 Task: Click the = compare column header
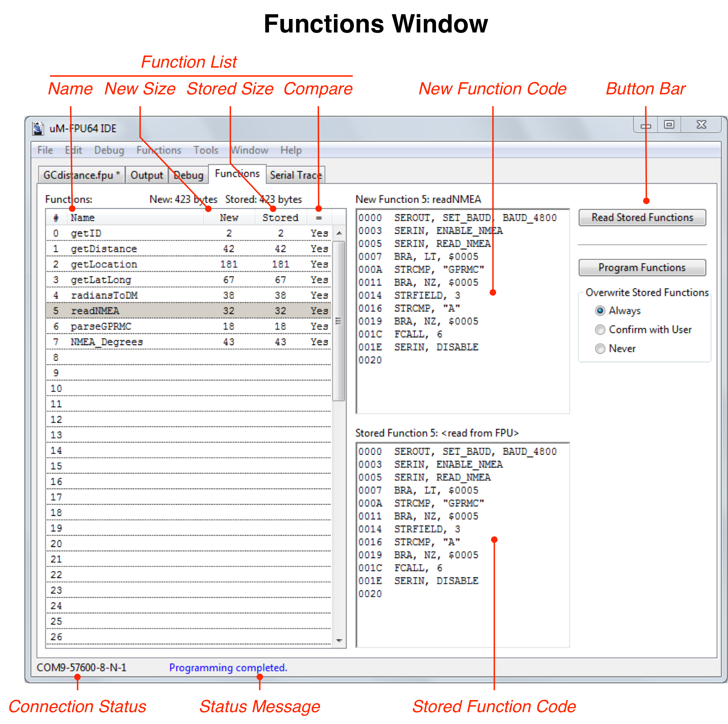[x=319, y=217]
